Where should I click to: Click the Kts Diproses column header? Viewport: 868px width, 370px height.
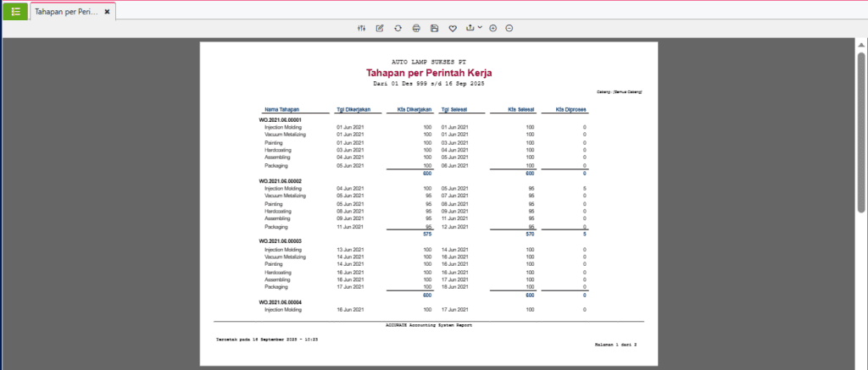click(570, 109)
